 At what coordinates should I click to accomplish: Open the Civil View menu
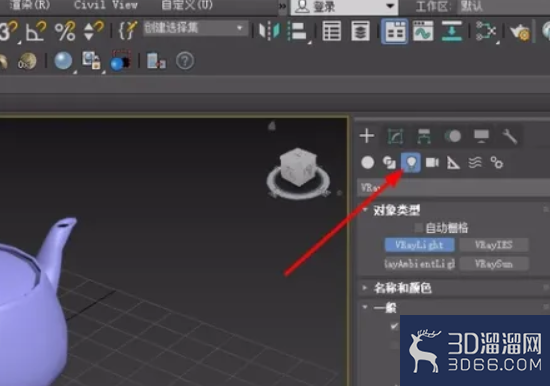[x=106, y=5]
